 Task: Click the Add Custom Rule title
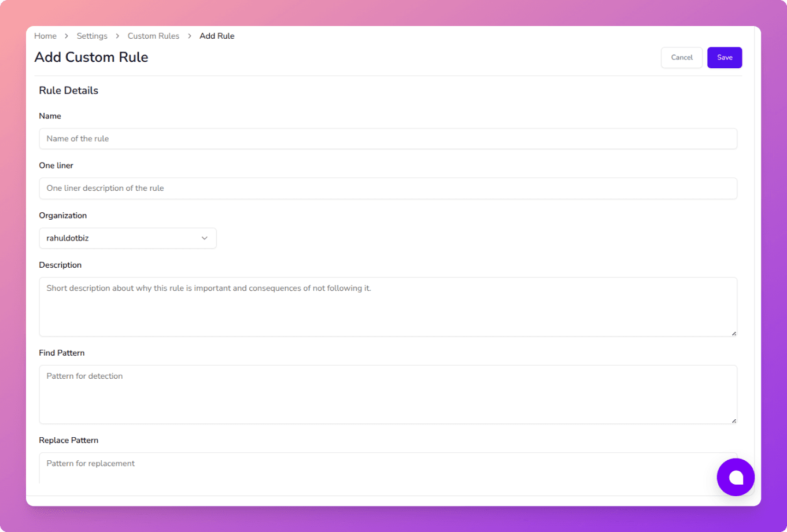(x=91, y=57)
